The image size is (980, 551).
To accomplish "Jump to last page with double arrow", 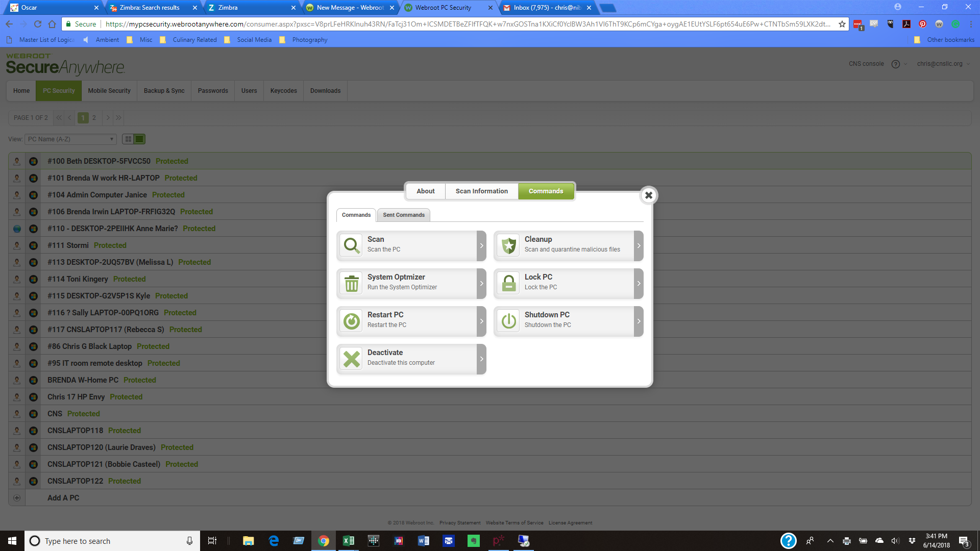I will [x=118, y=118].
